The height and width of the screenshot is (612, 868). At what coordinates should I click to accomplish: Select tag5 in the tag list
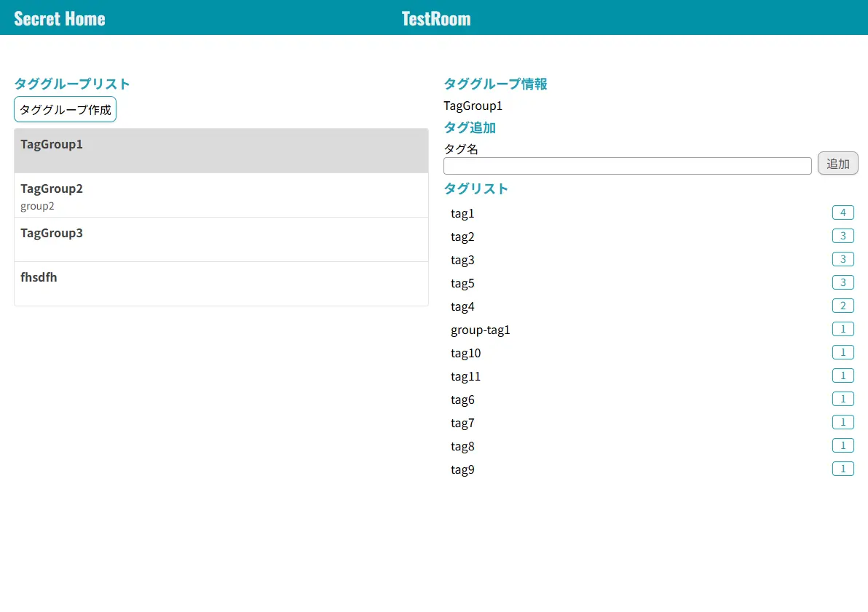tap(462, 283)
